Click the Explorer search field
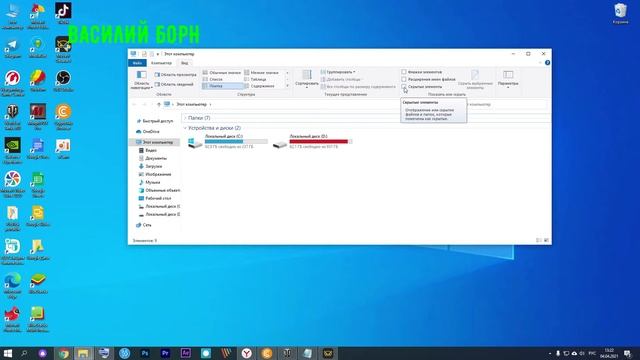Screen dimensions: 640x360 (506, 104)
